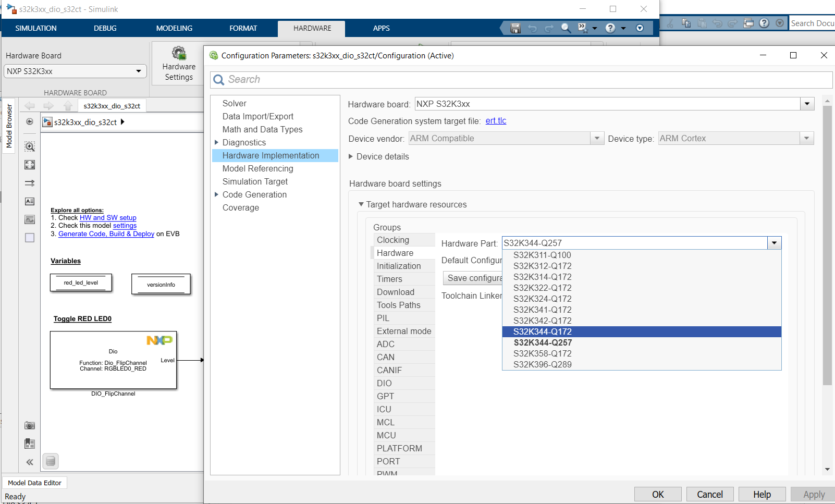835x504 pixels.
Task: Open the FORMAT ribbon tab
Action: coord(243,28)
